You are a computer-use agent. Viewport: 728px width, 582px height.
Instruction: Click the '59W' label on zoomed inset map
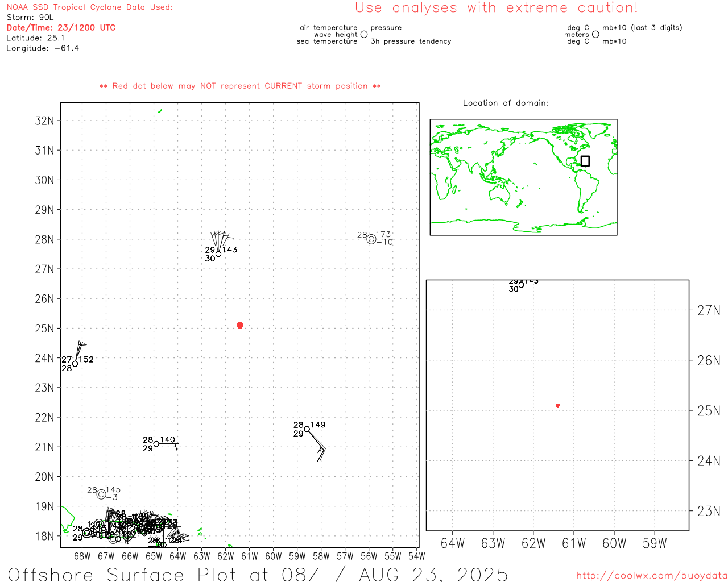click(x=655, y=543)
